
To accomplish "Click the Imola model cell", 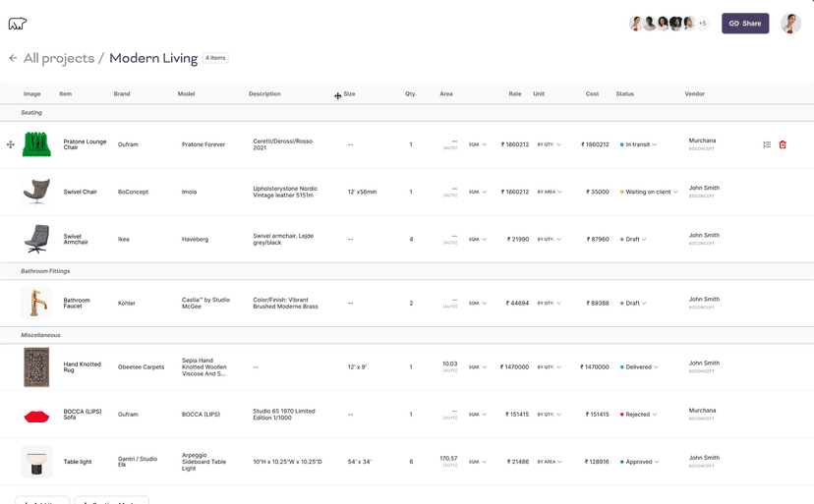I will click(190, 192).
